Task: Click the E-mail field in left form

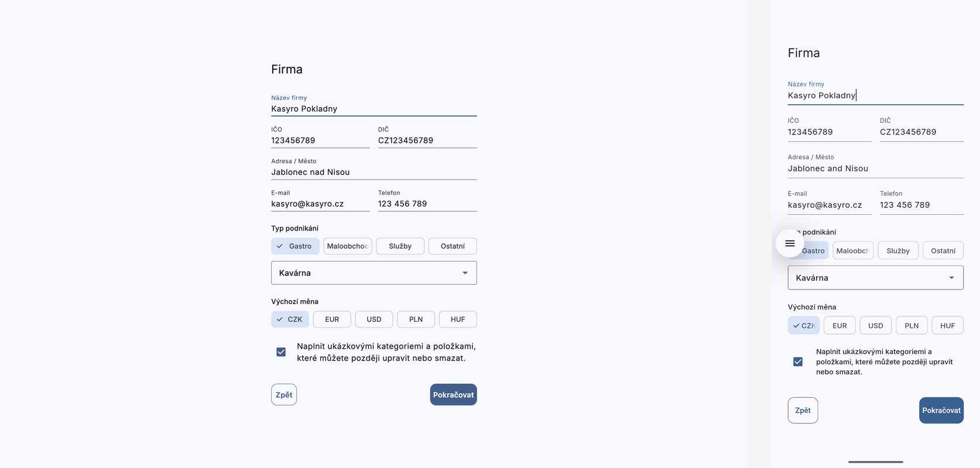Action: [x=320, y=204]
